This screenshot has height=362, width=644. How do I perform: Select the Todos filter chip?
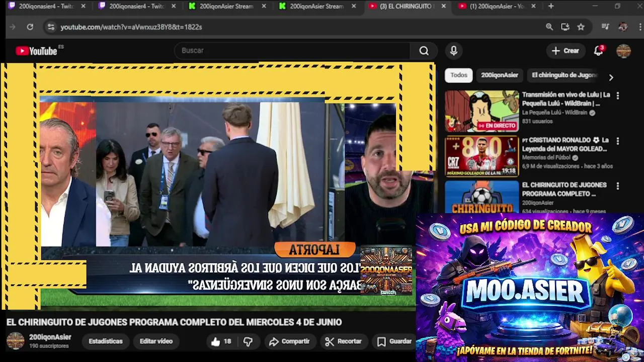(459, 75)
